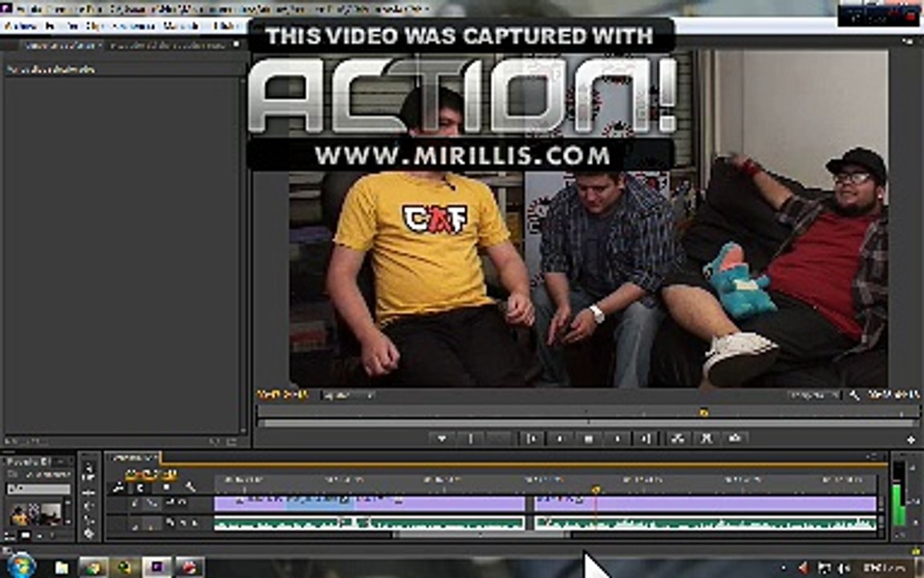Viewport: 924px width, 578px height.
Task: Select the bottom tool in tools panel
Action: (x=90, y=534)
